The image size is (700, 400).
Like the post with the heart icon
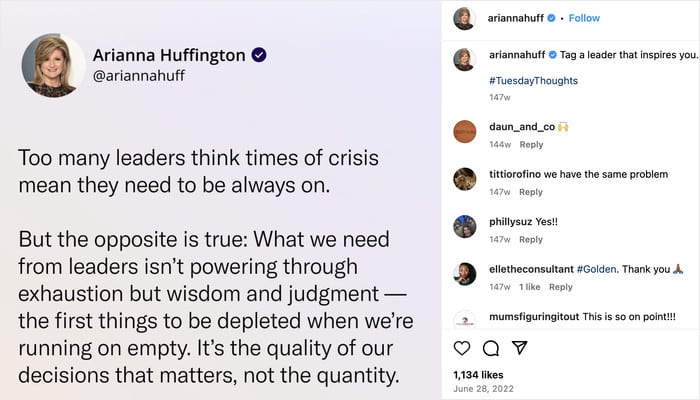point(462,348)
